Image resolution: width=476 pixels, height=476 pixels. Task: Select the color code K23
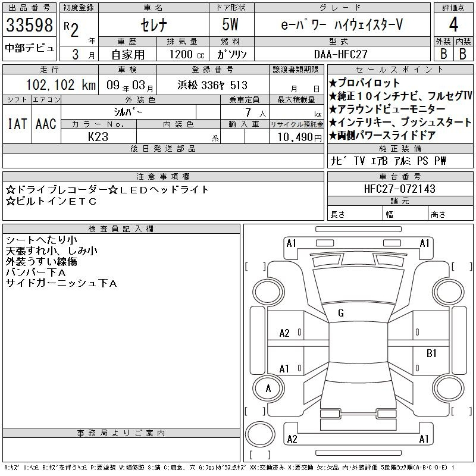[98, 137]
